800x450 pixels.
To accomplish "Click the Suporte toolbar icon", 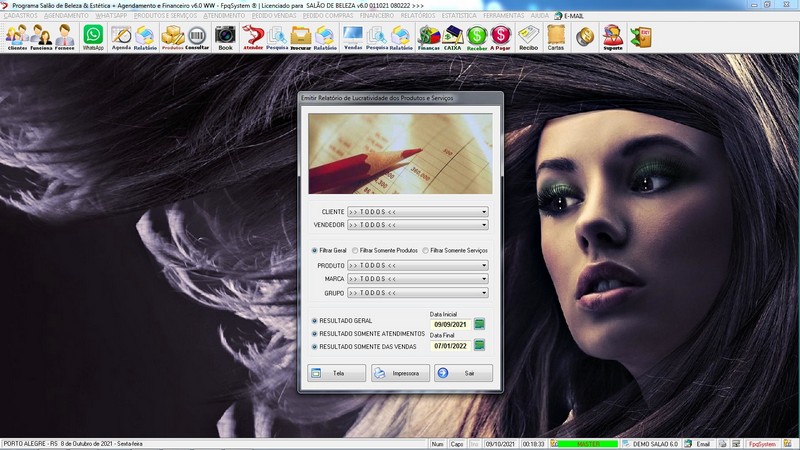I will (x=612, y=37).
